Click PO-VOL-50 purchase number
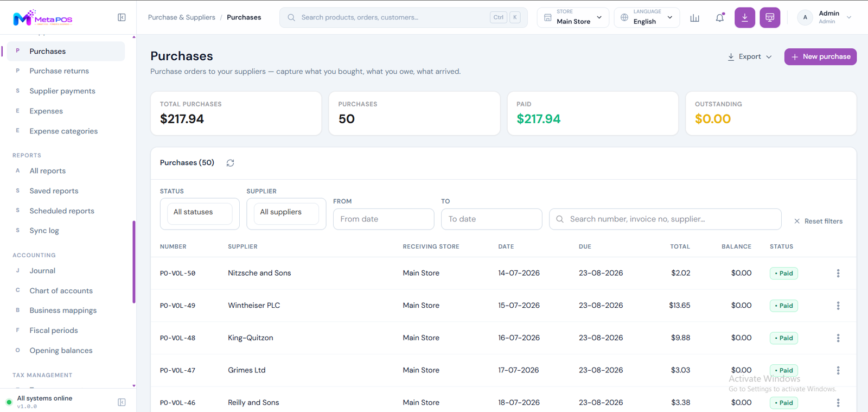Image resolution: width=868 pixels, height=412 pixels. (177, 273)
